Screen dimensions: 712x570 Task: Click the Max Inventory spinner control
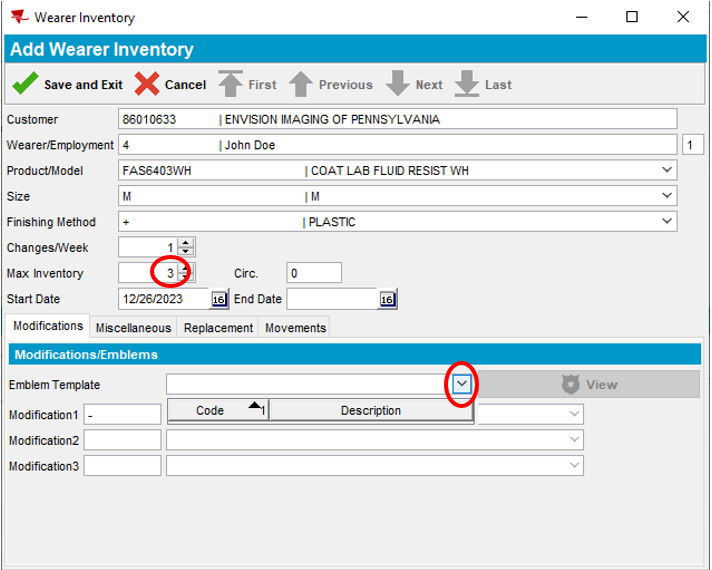[186, 273]
